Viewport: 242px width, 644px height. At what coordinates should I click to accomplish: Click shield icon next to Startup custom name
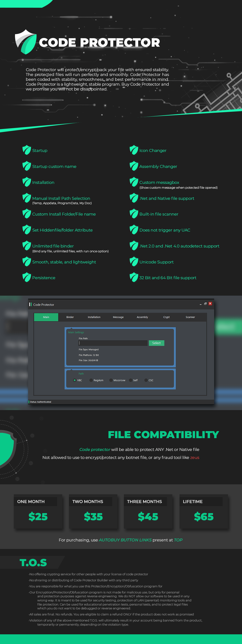[27, 166]
